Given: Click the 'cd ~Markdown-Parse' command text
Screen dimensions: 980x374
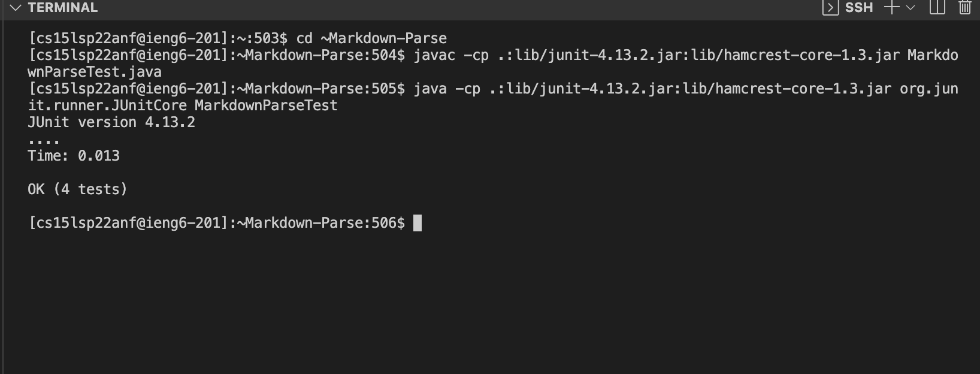Looking at the screenshot, I should click(x=371, y=38).
